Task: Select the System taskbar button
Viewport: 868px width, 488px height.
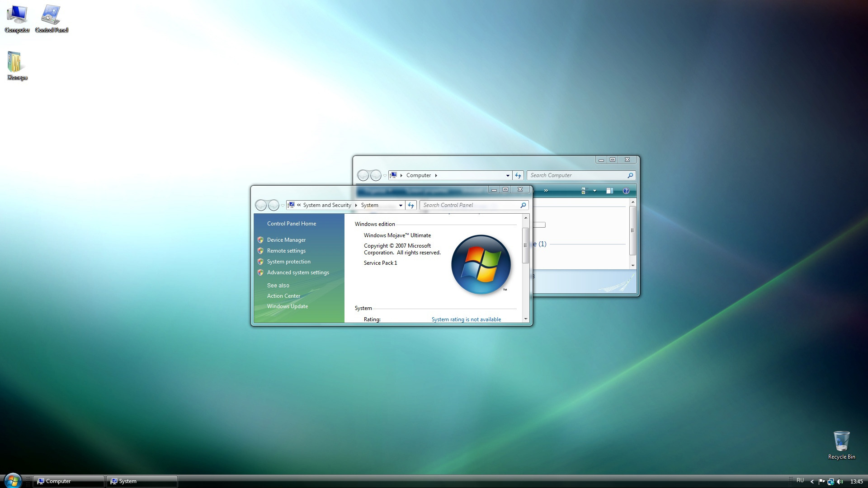Action: click(142, 481)
